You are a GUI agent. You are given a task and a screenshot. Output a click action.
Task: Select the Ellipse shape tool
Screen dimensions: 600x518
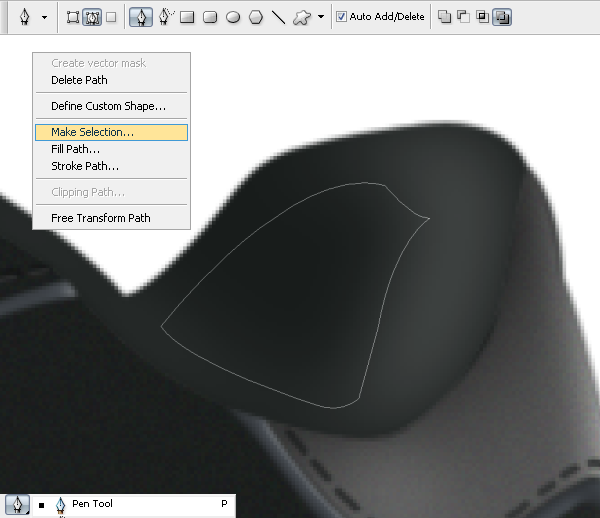click(233, 17)
